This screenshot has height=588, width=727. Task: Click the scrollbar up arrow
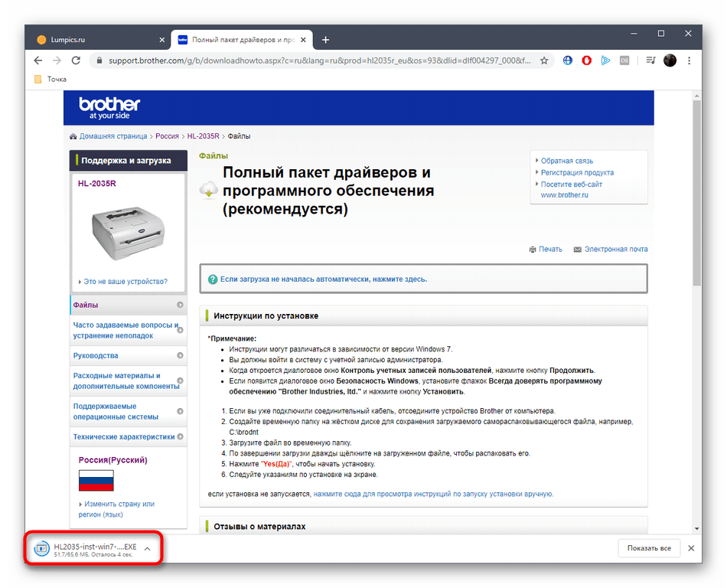pyautogui.click(x=697, y=96)
